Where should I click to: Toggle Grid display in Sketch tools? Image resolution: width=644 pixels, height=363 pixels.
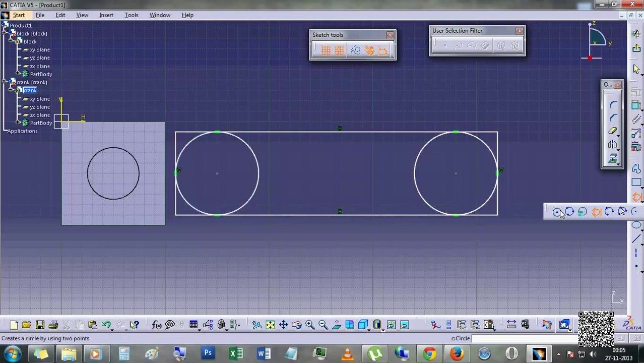[x=326, y=50]
